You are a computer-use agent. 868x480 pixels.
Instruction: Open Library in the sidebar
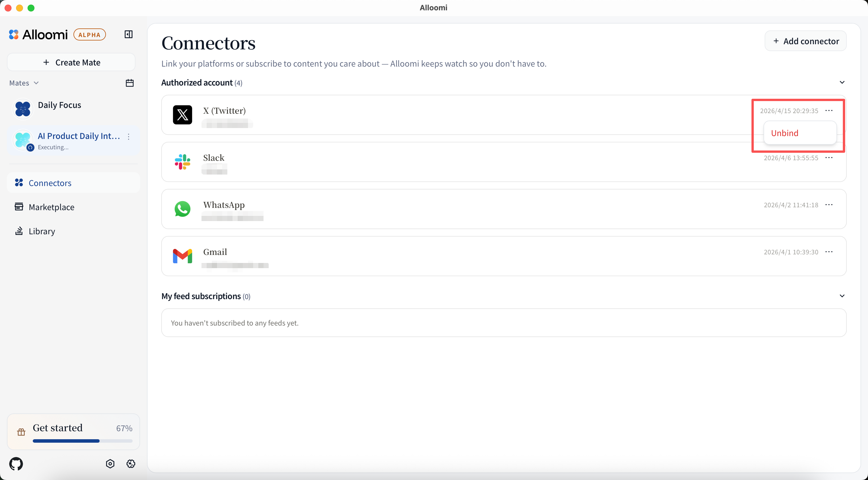pos(42,231)
